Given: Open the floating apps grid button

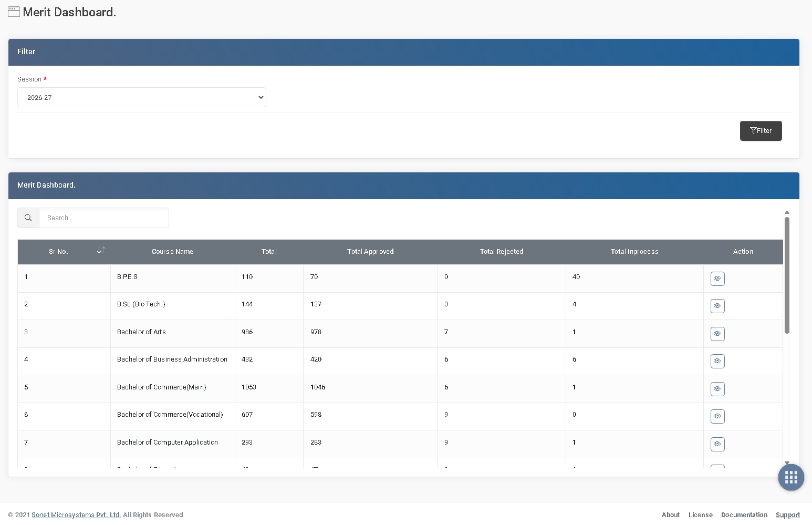Looking at the screenshot, I should tap(791, 477).
